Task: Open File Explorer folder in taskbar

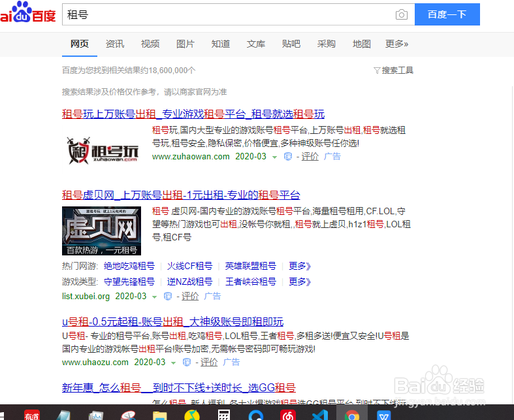Action: click(159, 415)
